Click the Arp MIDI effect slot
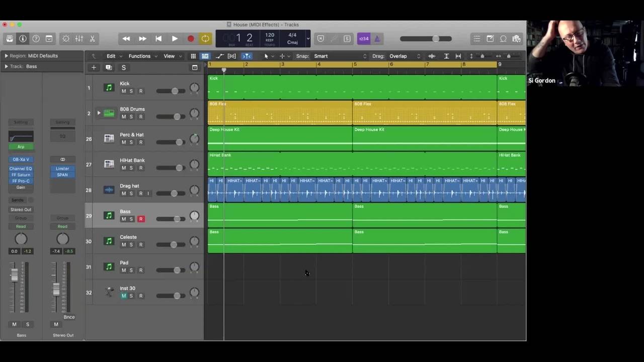The width and height of the screenshot is (644, 362). pyautogui.click(x=21, y=147)
